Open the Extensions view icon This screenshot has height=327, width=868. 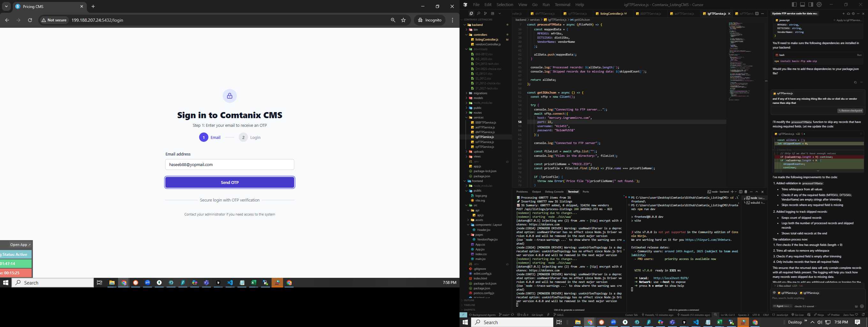pyautogui.click(x=492, y=13)
